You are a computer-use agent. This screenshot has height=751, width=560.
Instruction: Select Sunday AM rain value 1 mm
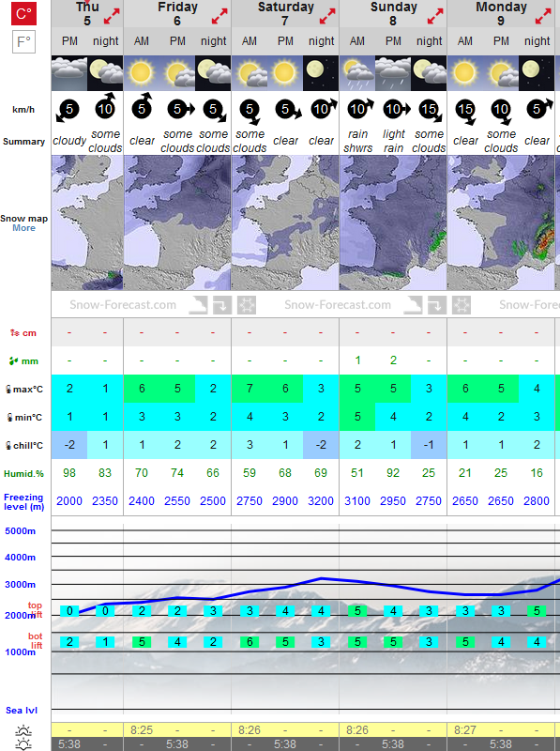coord(357,360)
